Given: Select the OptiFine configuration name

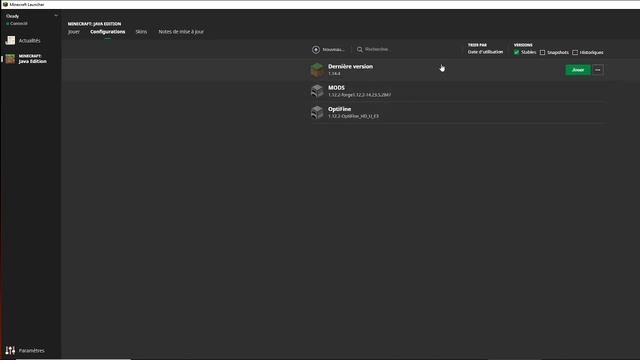Looking at the screenshot, I should coord(340,109).
